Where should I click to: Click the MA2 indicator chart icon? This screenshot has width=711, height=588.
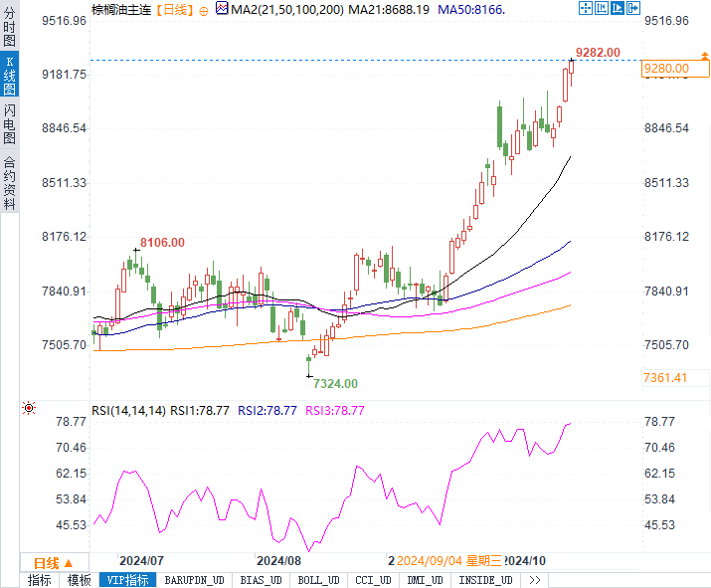tap(221, 10)
